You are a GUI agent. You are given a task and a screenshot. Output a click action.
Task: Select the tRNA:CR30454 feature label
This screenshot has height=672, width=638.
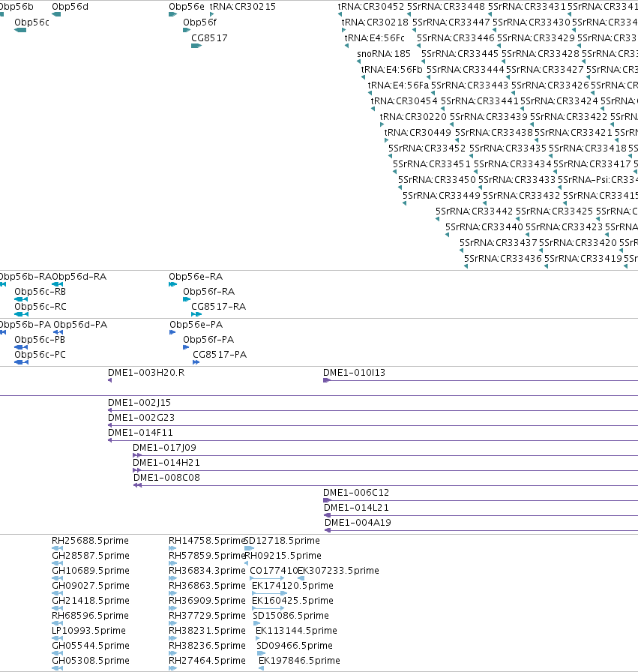[x=404, y=101]
